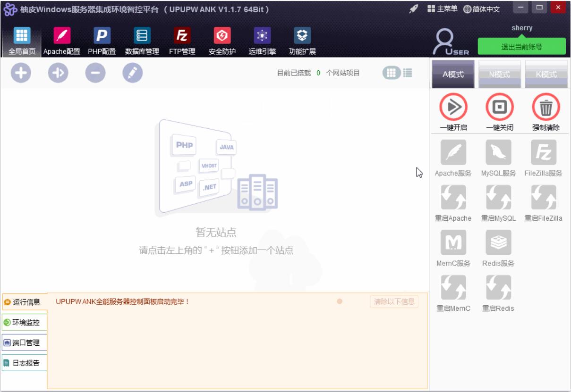Click the UPUPW logo in title bar
The image size is (571, 392).
pyautogui.click(x=10, y=9)
